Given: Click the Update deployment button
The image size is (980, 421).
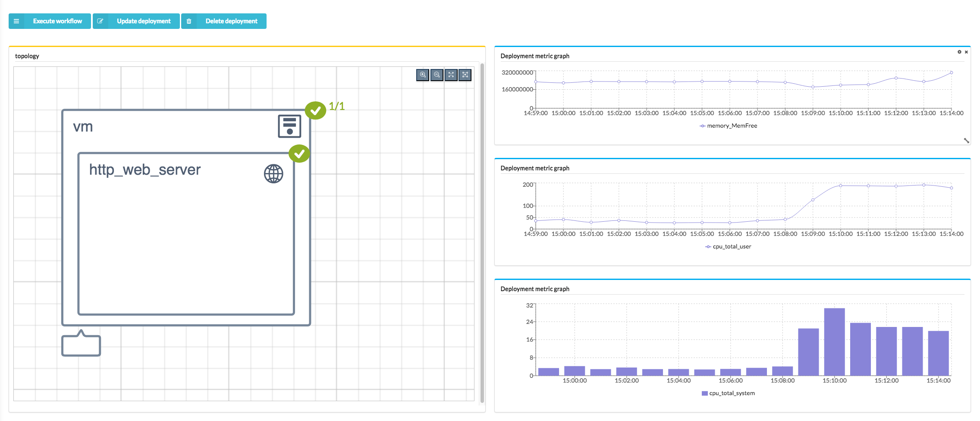Looking at the screenshot, I should pyautogui.click(x=136, y=21).
